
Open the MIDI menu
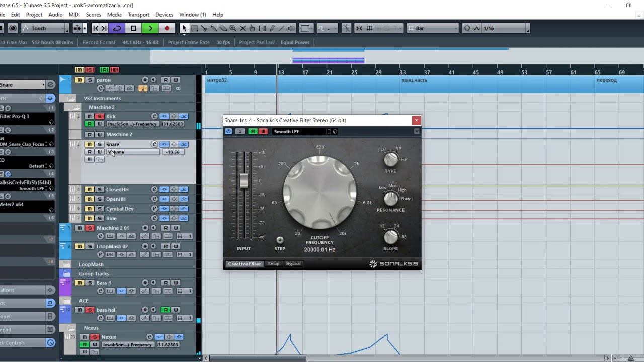tap(74, 15)
